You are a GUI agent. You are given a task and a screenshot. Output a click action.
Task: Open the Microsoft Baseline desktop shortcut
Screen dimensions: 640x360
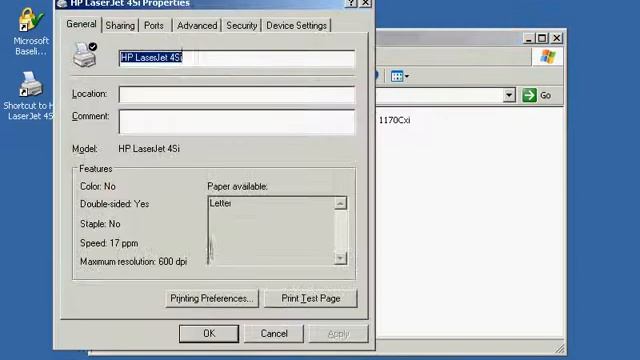[31, 32]
